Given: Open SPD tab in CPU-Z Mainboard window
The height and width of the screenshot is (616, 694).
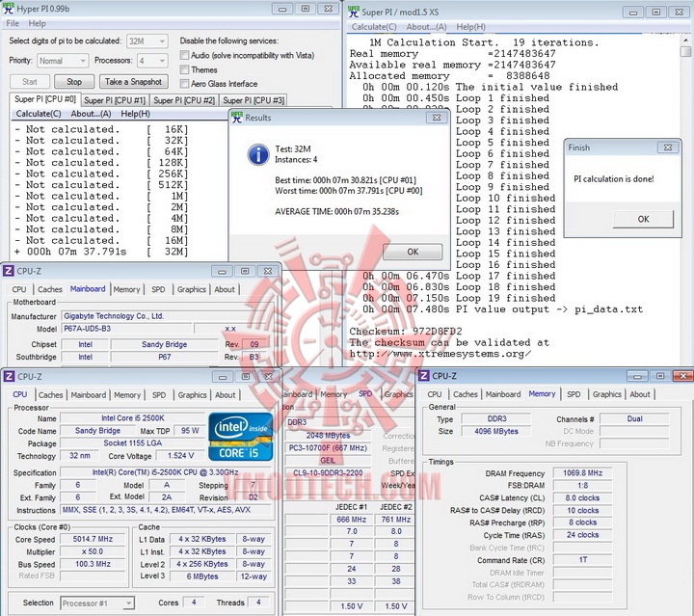Looking at the screenshot, I should (158, 289).
